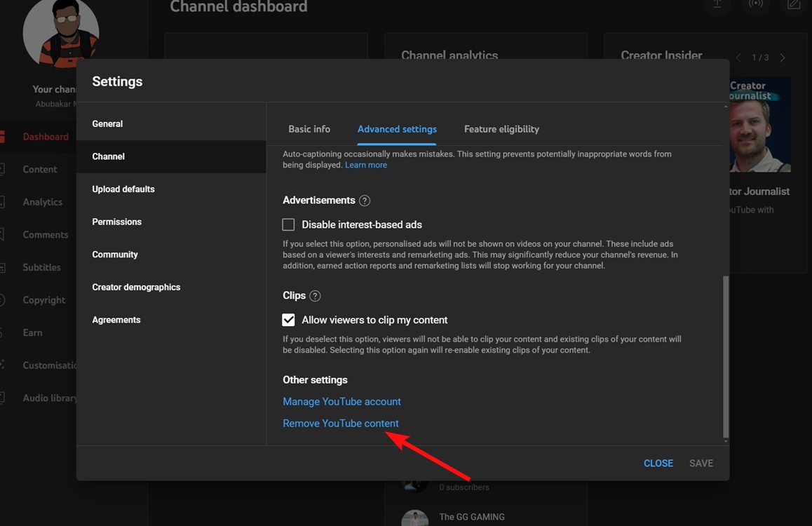Open Community settings section
This screenshot has height=526, width=812.
115,254
